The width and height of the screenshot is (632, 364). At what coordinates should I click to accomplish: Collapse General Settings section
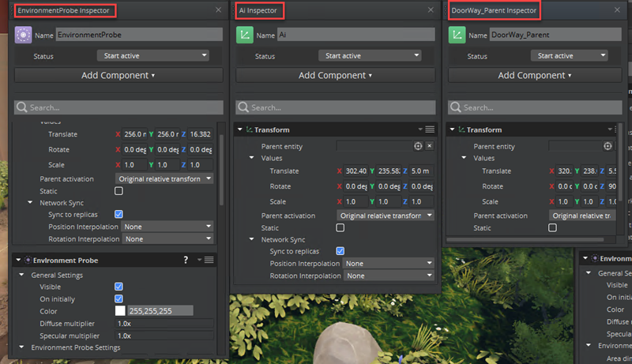pyautogui.click(x=21, y=275)
